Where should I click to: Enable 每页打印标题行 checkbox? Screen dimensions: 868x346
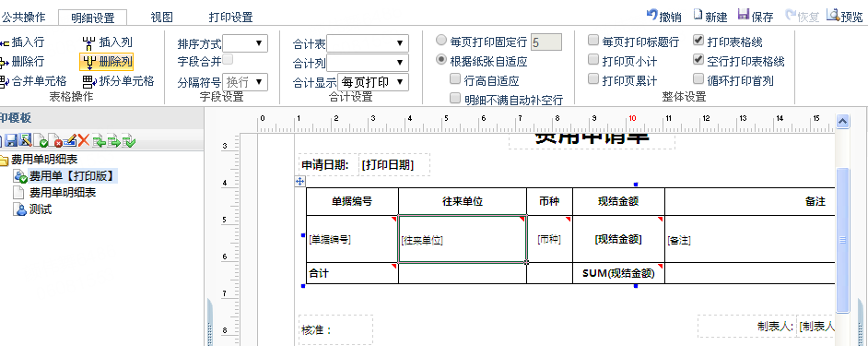click(x=592, y=40)
